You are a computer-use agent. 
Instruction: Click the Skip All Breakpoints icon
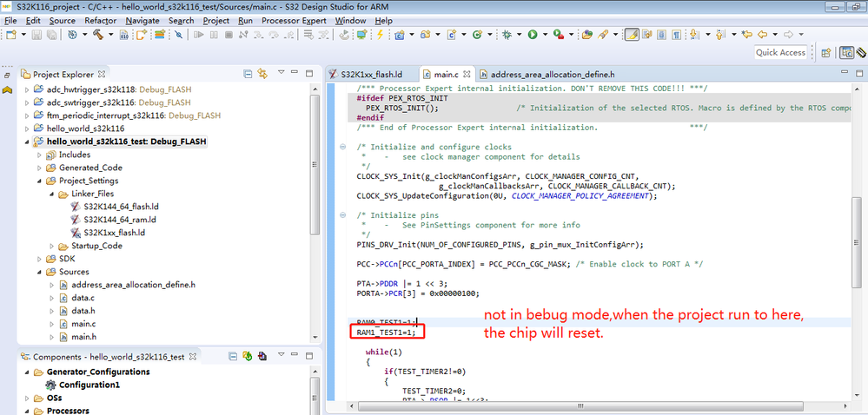tap(178, 35)
